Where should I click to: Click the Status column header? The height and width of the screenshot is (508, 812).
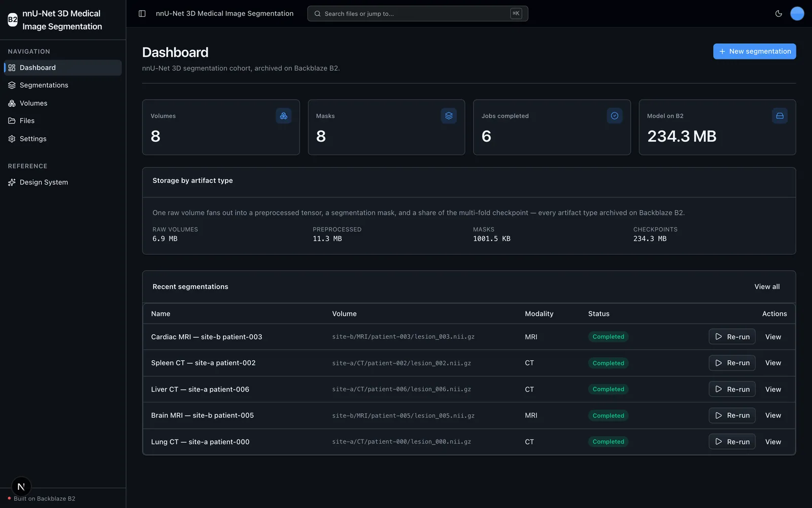click(x=599, y=314)
